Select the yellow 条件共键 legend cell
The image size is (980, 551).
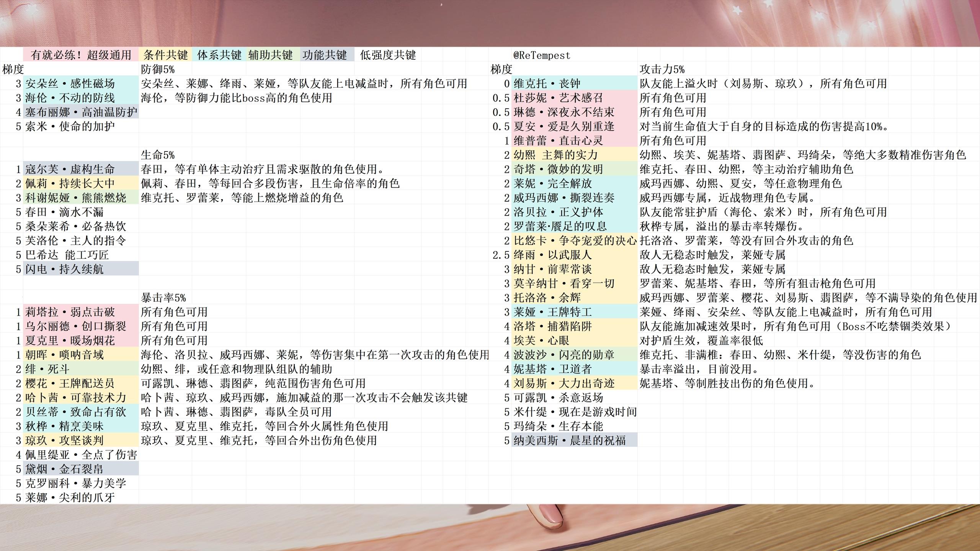click(x=165, y=55)
